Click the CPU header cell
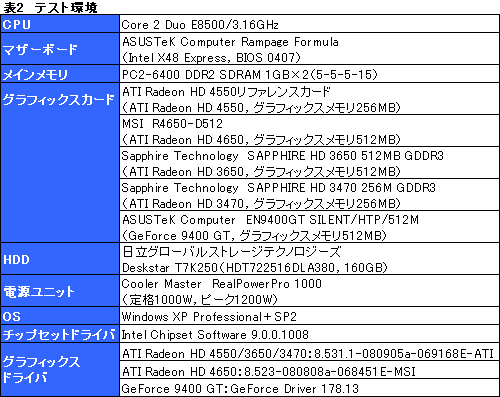The height and width of the screenshot is (397, 500). pos(60,24)
